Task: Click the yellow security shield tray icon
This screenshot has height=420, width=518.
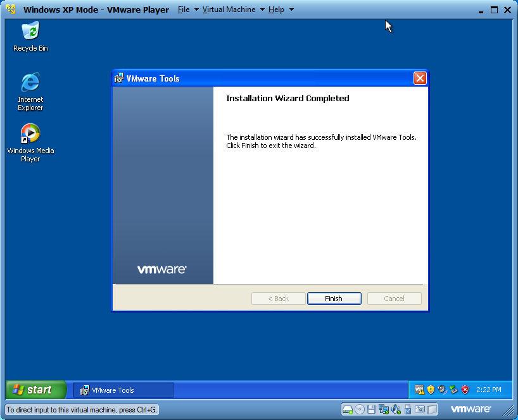Action: [x=431, y=390]
